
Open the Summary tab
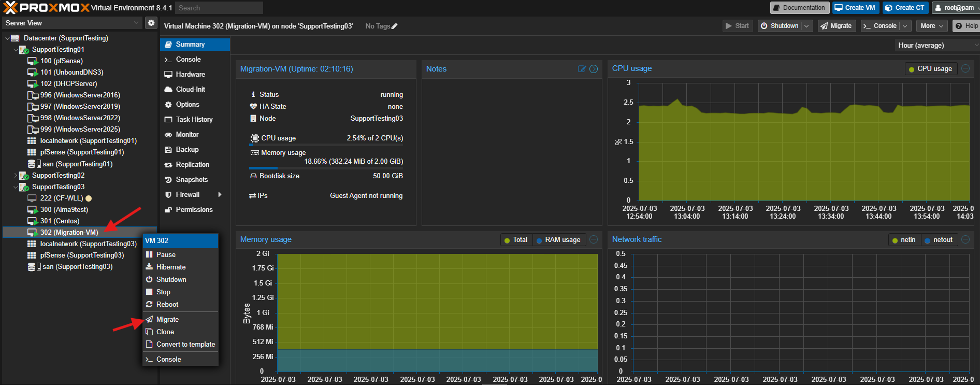pyautogui.click(x=195, y=45)
